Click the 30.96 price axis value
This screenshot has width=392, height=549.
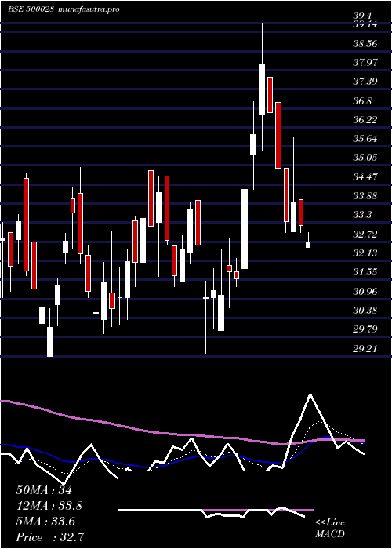click(x=365, y=291)
